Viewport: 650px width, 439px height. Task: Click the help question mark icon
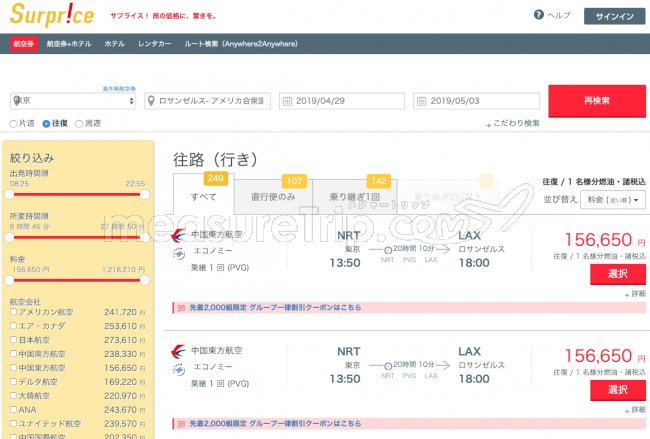pos(538,15)
